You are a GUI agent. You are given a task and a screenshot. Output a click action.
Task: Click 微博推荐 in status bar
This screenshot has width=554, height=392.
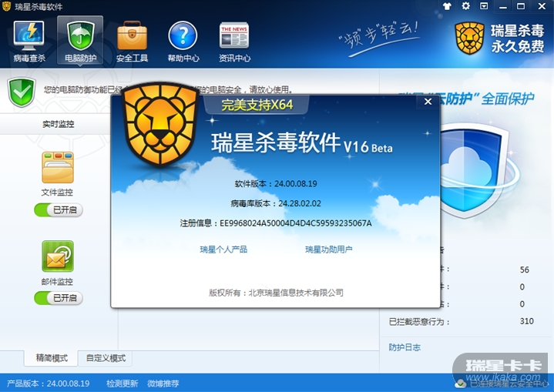pyautogui.click(x=163, y=384)
